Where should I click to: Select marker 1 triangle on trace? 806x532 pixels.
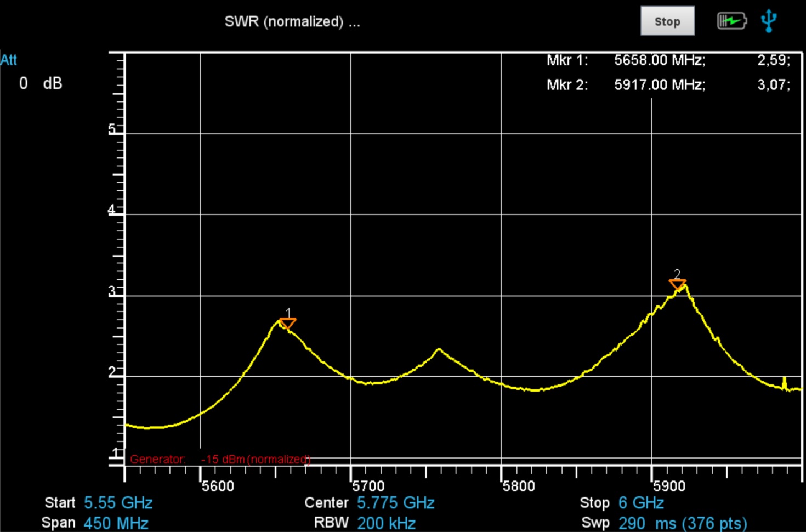pyautogui.click(x=287, y=323)
